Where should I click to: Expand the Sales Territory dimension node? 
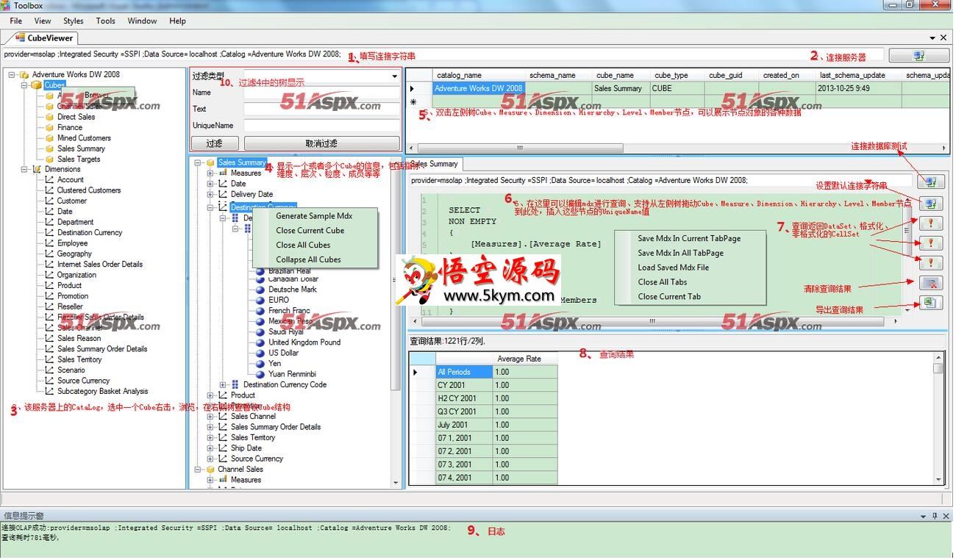210,437
